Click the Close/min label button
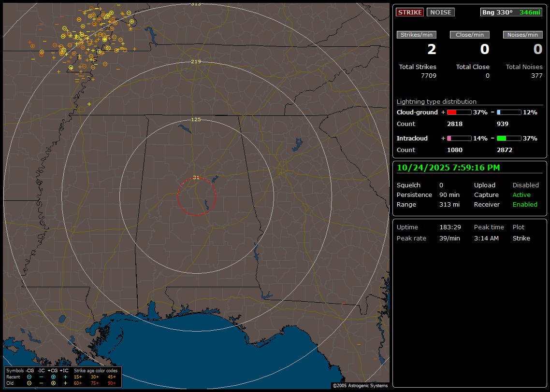The width and height of the screenshot is (550, 392). point(470,35)
